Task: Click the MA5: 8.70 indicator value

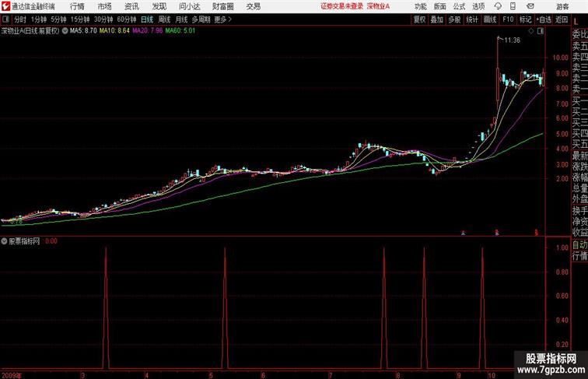Action: (x=83, y=31)
